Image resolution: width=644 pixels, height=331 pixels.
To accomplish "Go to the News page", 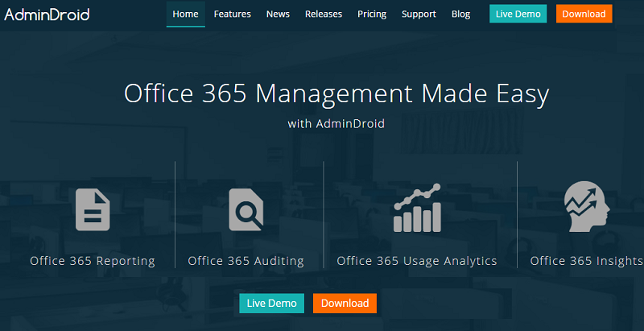I will click(278, 14).
